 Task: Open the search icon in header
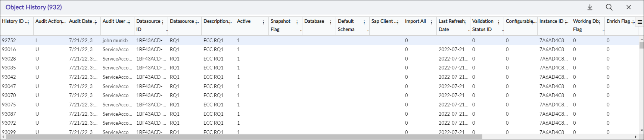[x=609, y=7]
